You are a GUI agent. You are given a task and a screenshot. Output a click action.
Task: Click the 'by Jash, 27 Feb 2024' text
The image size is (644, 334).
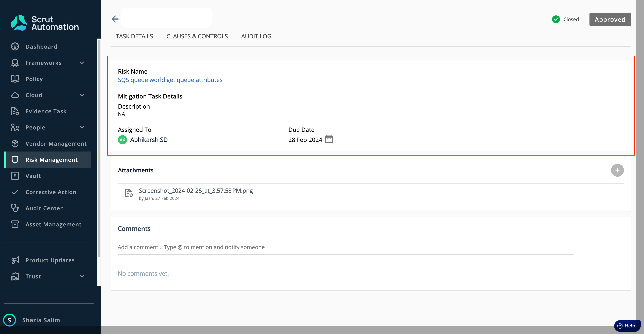[159, 198]
